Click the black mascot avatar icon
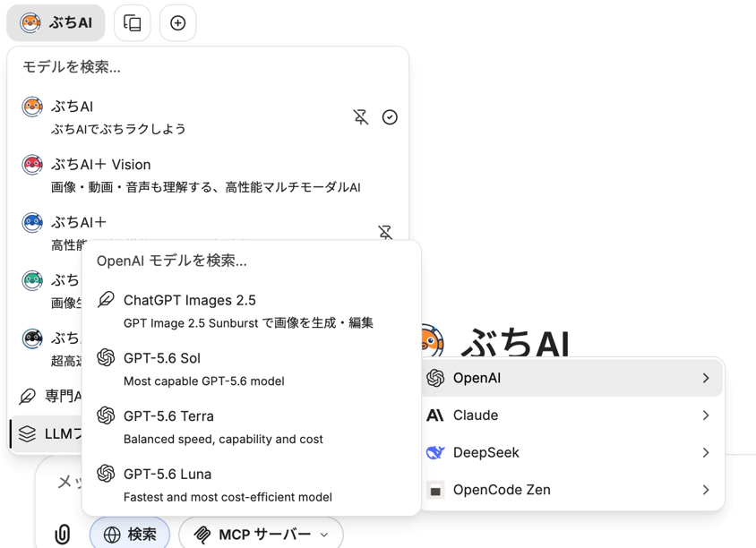This screenshot has width=756, height=548. (x=32, y=338)
